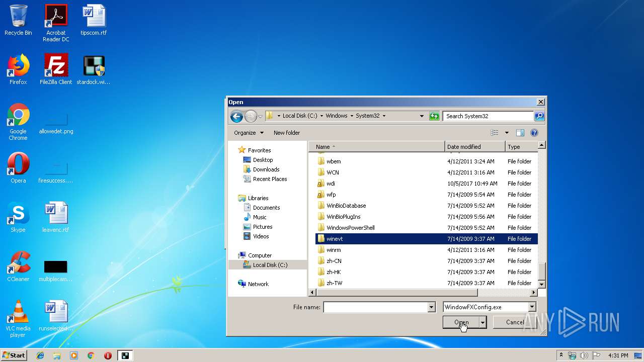This screenshot has width=644, height=362.
Task: Open the Pictures library
Action: [263, 227]
